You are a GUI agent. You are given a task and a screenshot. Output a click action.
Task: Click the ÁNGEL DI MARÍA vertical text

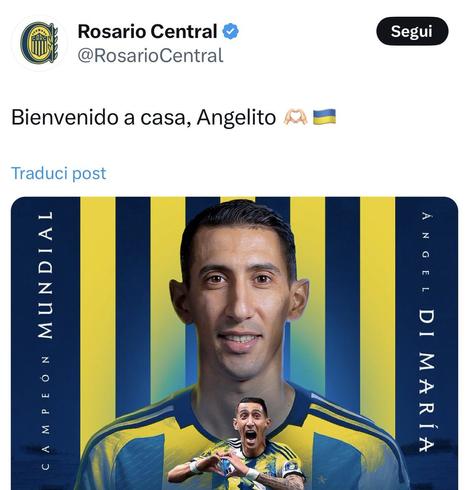tap(427, 332)
